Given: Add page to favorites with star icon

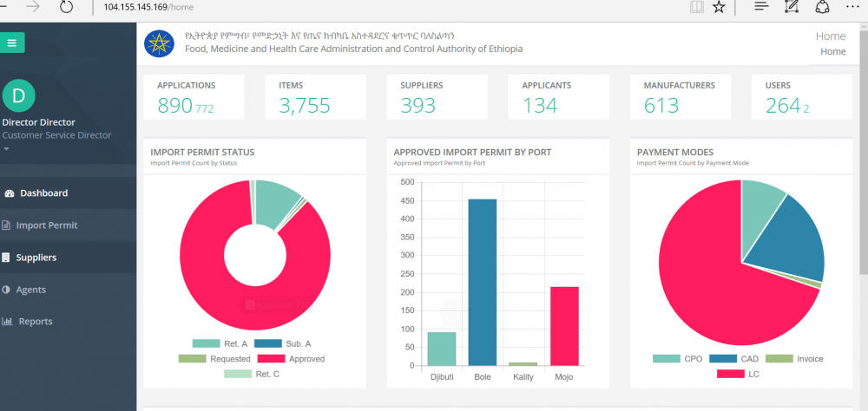Looking at the screenshot, I should (x=719, y=7).
